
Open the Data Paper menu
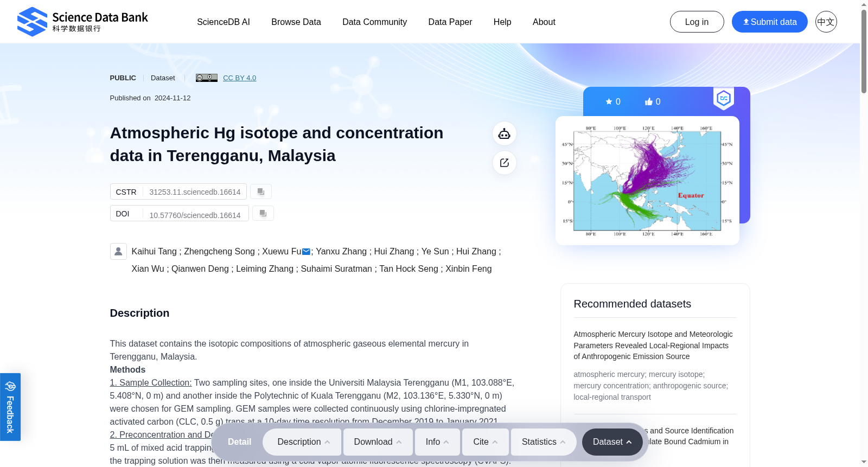tap(450, 22)
